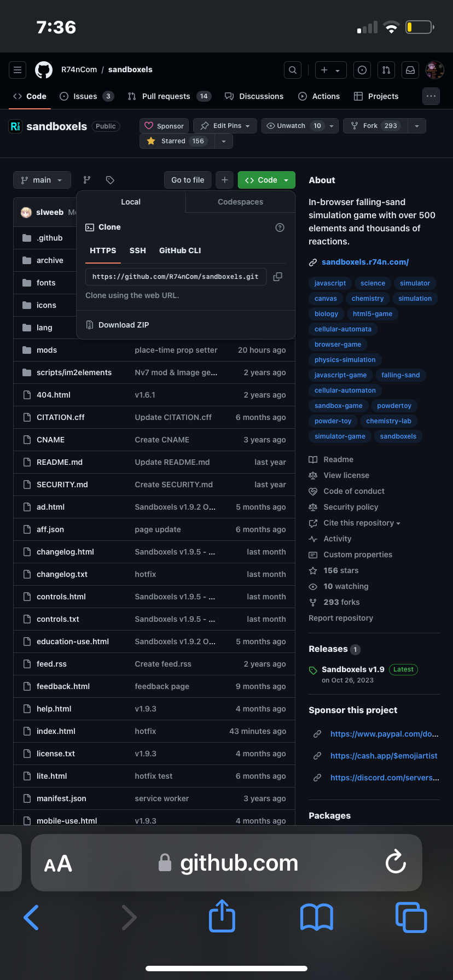453x980 pixels.
Task: Open the README.md file
Action: pos(60,462)
